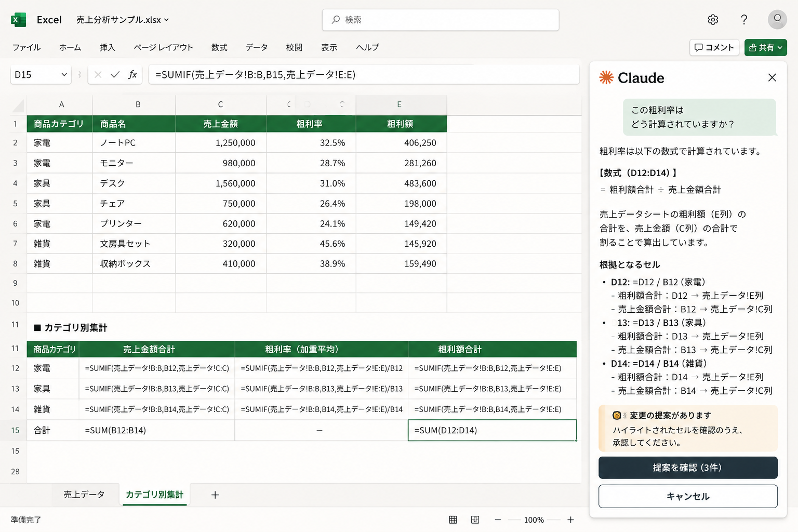Switch to page layout view icon
This screenshot has width=798, height=532.
pos(475,520)
